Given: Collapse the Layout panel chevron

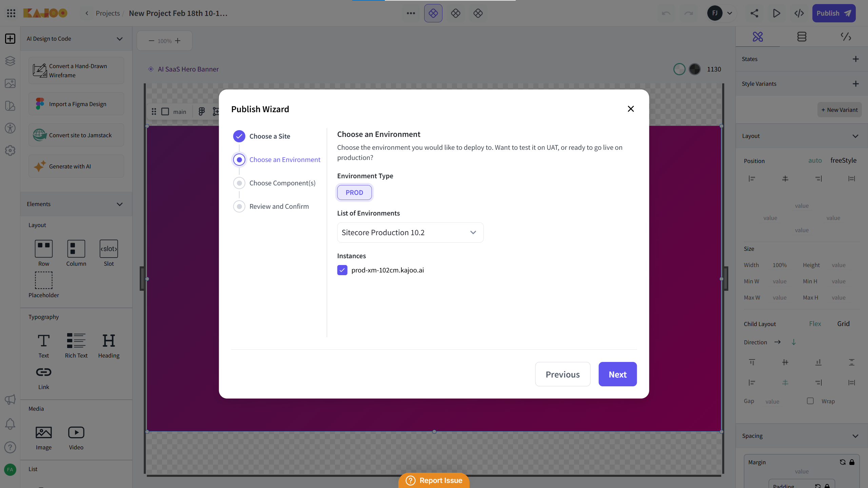Looking at the screenshot, I should pyautogui.click(x=855, y=136).
